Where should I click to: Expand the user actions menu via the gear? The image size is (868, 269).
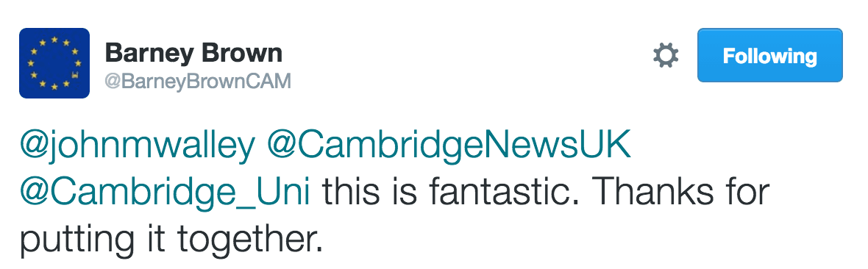pos(666,56)
